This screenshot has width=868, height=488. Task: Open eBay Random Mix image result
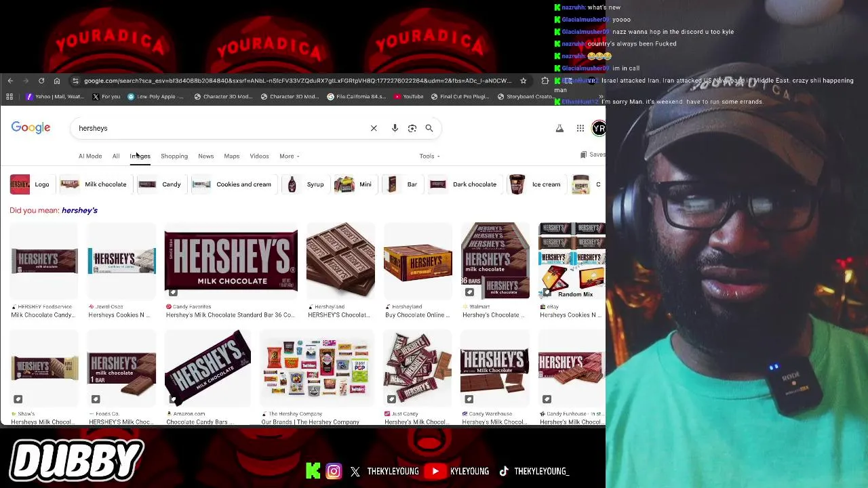[572, 261]
